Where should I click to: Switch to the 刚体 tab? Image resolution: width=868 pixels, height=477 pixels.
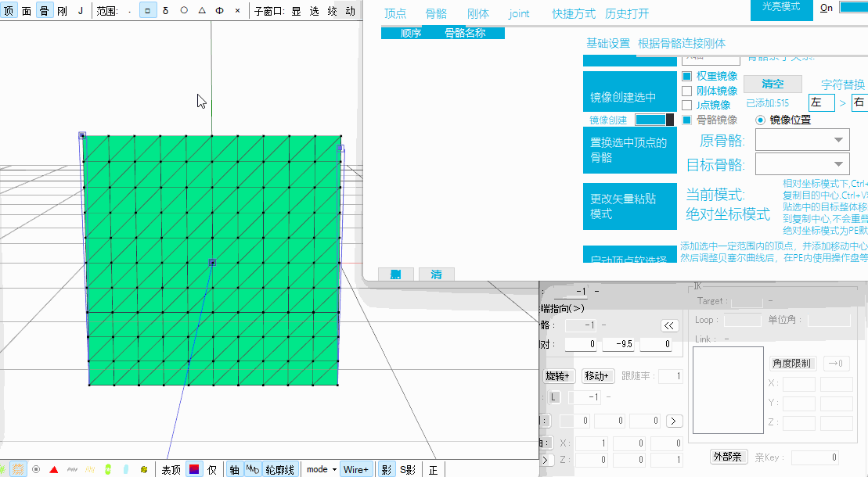pyautogui.click(x=477, y=14)
